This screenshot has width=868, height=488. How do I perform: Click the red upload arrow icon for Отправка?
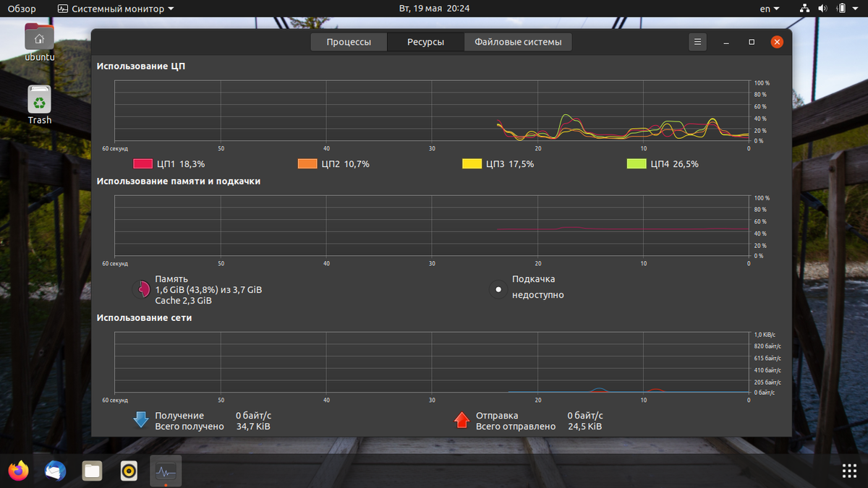coord(461,420)
